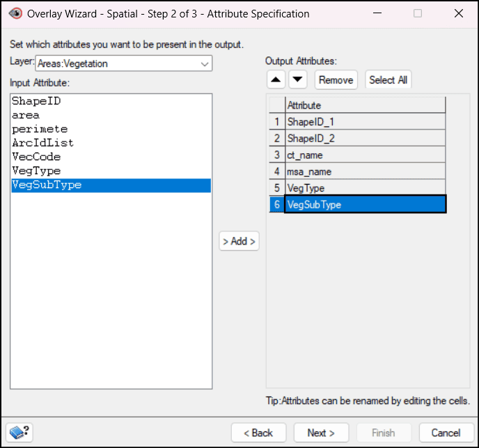
Task: Select the VegSubType output attribute cell
Action: pos(366,204)
